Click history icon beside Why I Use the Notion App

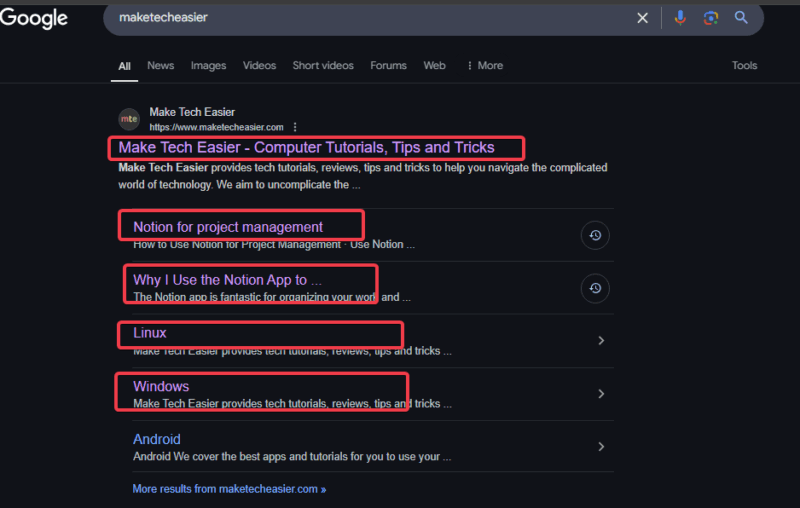tap(595, 288)
